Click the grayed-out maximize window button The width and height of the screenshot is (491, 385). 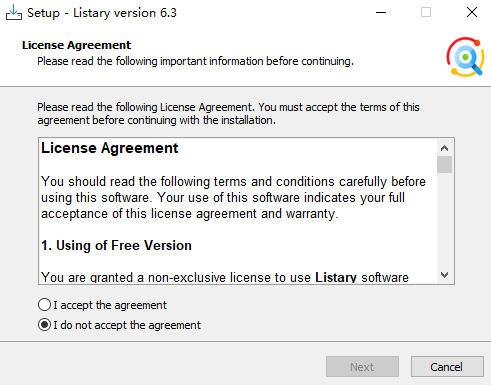click(426, 13)
